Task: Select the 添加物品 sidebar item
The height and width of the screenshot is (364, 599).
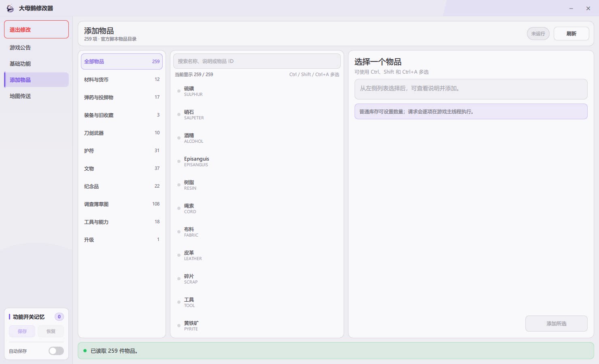Action: click(36, 80)
